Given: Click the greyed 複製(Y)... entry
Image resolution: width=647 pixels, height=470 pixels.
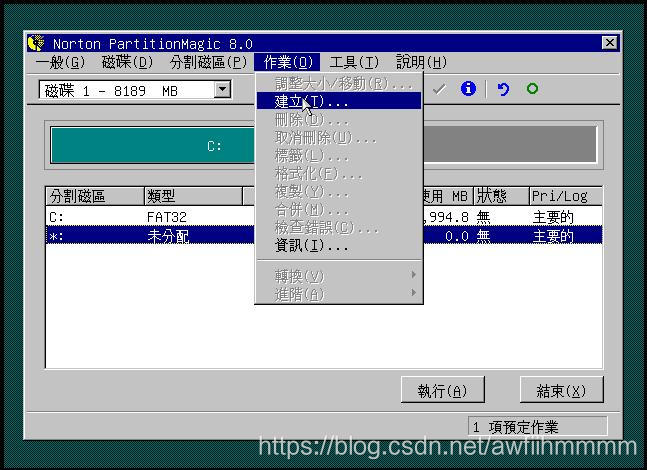Looking at the screenshot, I should click(339, 192).
